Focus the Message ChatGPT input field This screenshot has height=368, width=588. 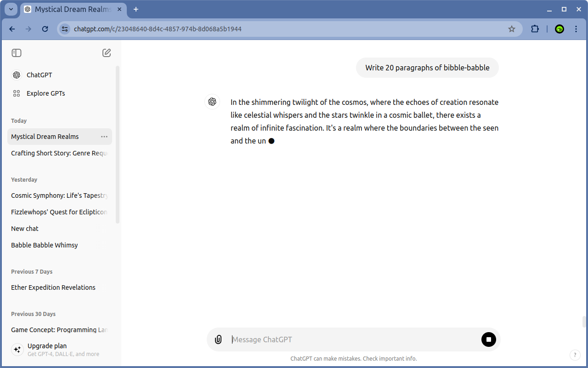tap(354, 339)
